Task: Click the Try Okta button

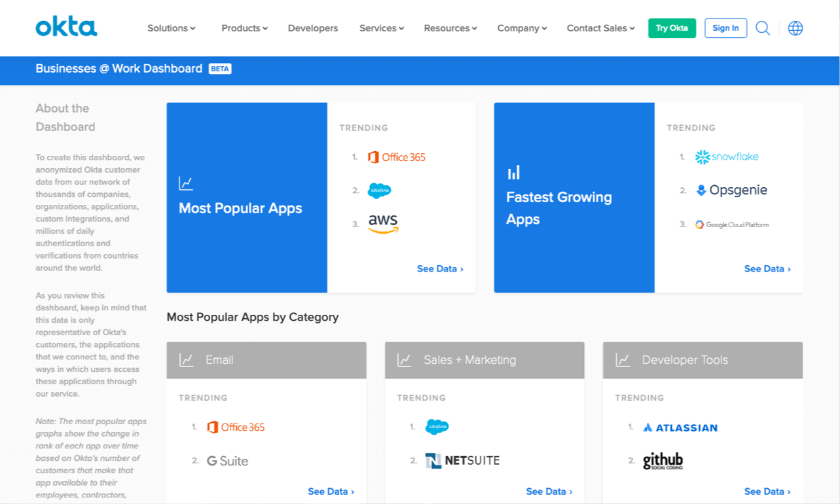Action: pos(672,28)
